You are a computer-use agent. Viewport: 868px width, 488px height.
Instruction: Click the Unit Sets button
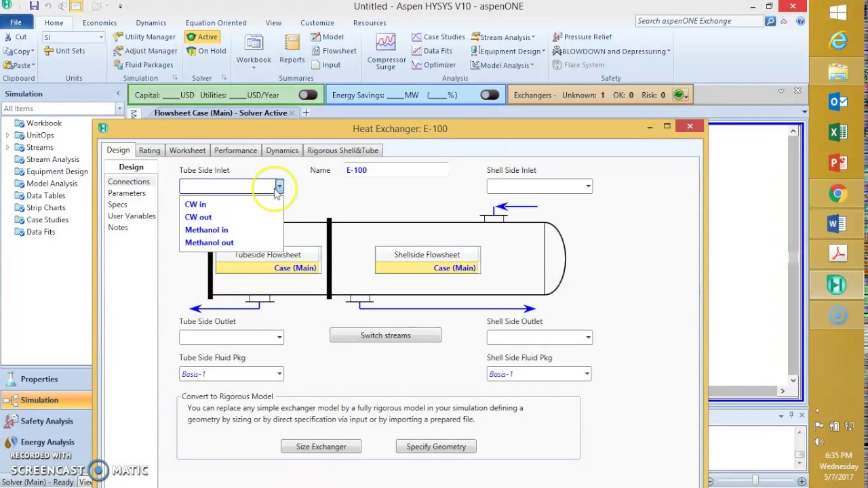tap(64, 51)
